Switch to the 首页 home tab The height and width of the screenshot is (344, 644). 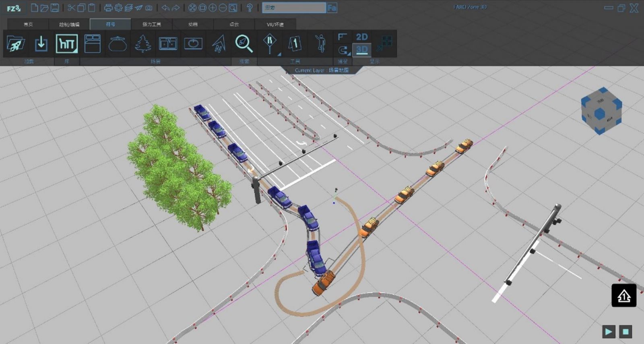tap(28, 24)
